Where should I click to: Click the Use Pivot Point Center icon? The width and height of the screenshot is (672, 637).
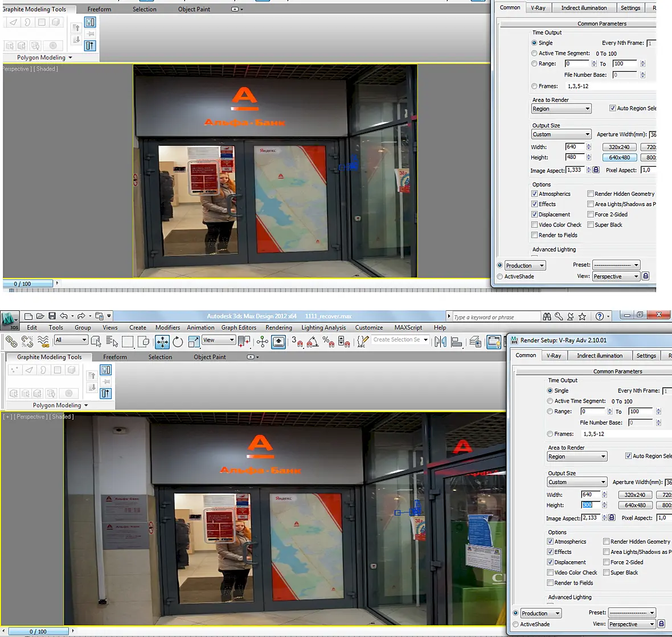click(x=244, y=342)
